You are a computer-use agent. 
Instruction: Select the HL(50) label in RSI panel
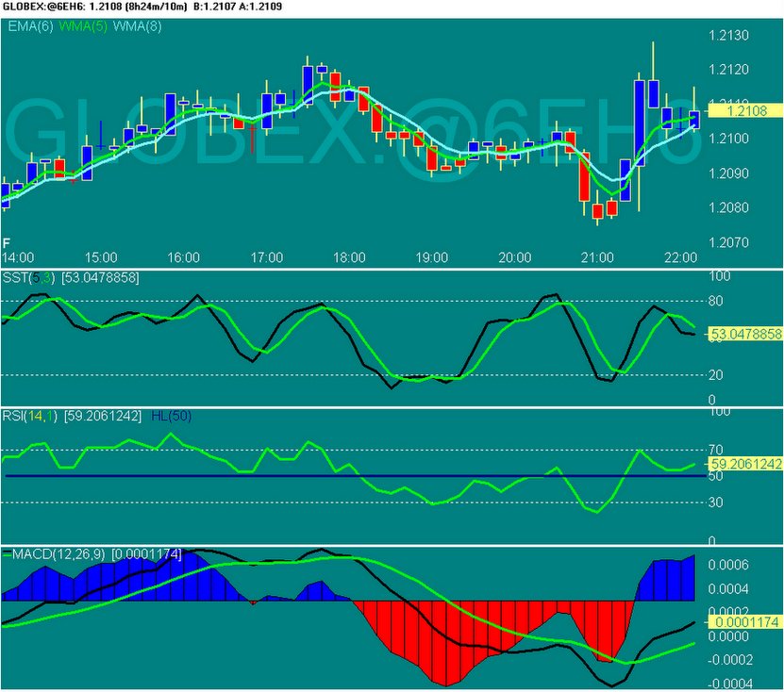171,416
